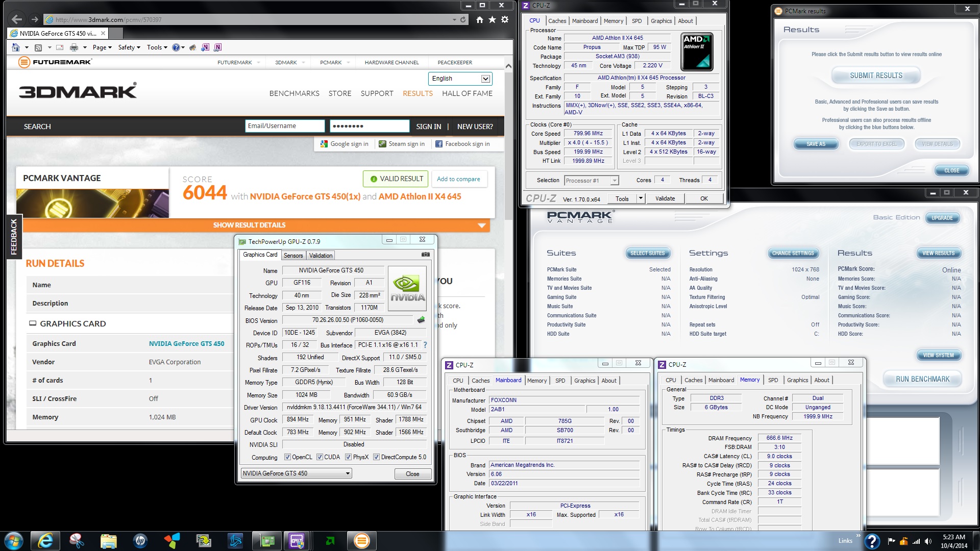Screen dimensions: 980x551
Task: Click the NVIDIA logo in GPU-Z
Action: point(407,289)
